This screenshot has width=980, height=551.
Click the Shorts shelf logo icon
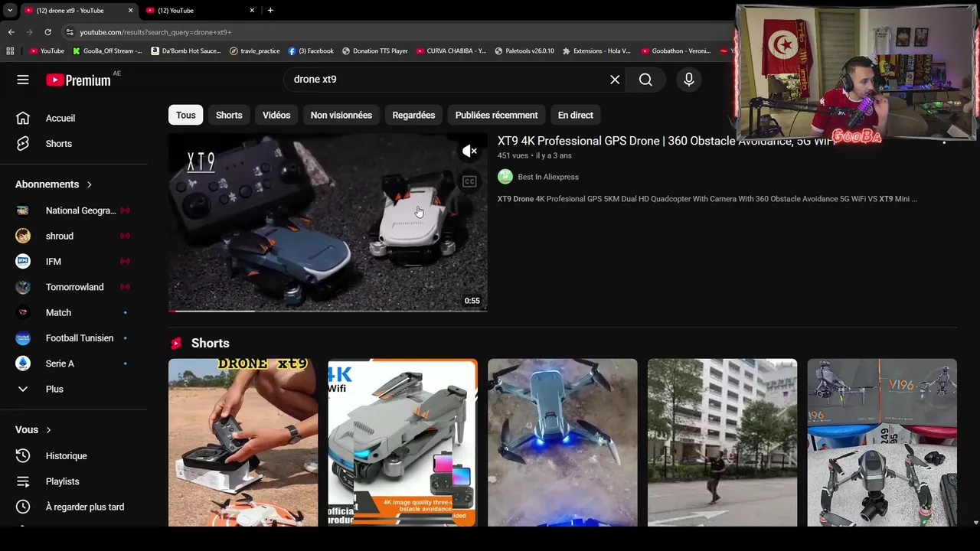176,344
